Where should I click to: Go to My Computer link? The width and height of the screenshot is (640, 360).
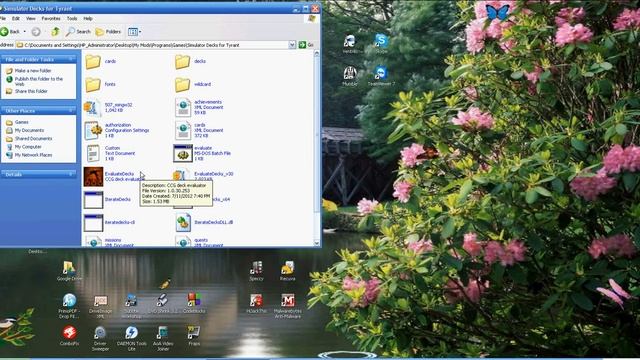click(28, 147)
